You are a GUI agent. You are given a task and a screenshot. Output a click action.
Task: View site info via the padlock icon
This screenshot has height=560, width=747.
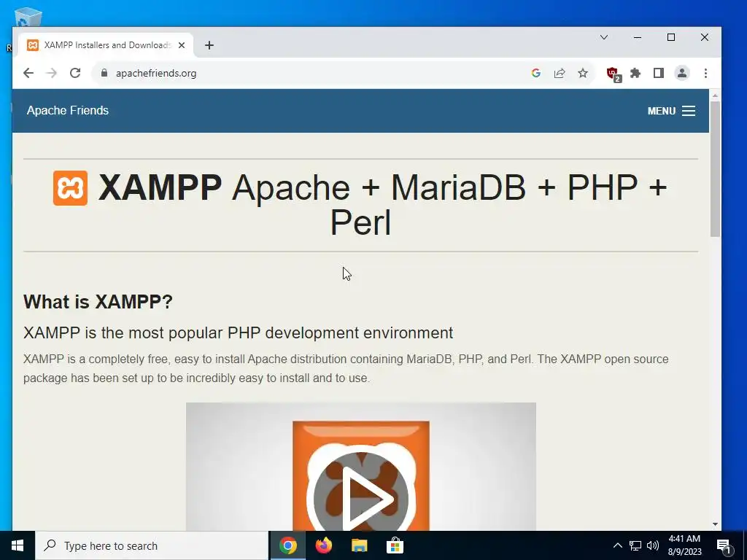tap(104, 73)
